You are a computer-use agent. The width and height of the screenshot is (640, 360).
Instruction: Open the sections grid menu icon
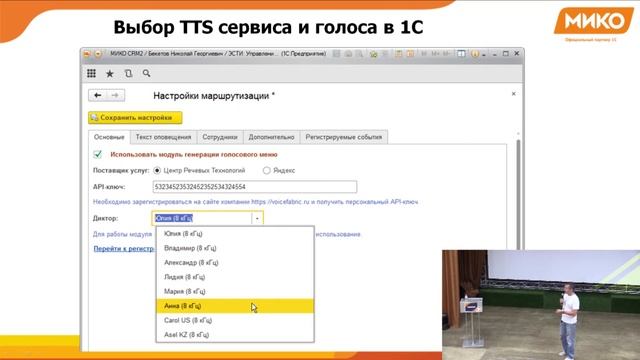pyautogui.click(x=91, y=73)
